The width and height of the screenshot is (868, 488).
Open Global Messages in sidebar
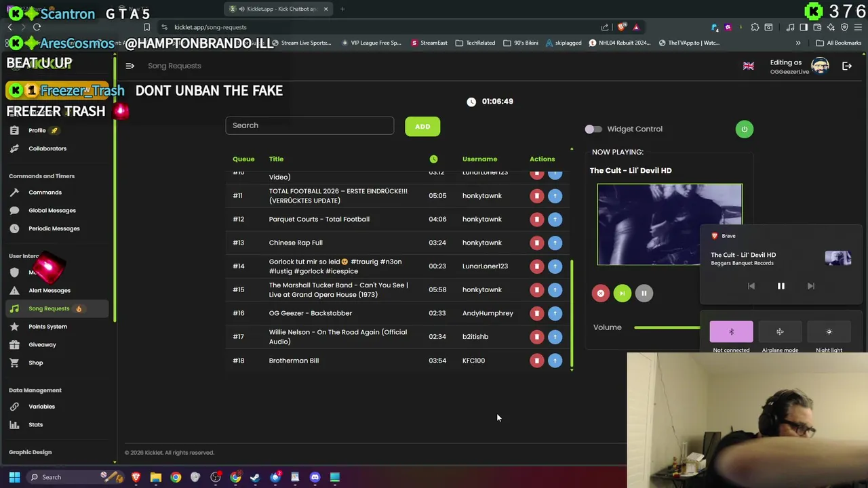[52, 211]
